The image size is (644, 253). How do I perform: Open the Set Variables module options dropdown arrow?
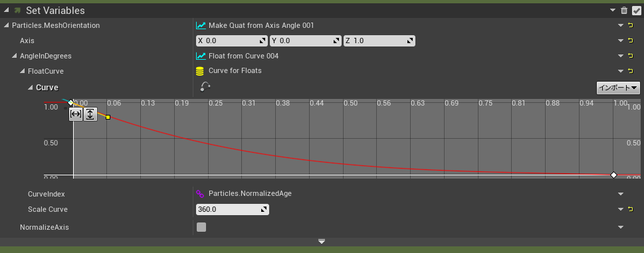[x=613, y=11]
